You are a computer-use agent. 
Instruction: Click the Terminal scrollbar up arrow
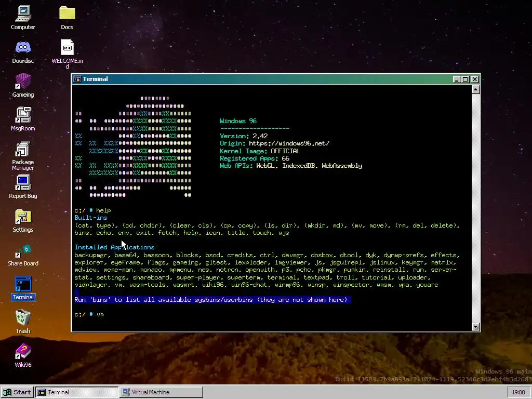pos(476,89)
